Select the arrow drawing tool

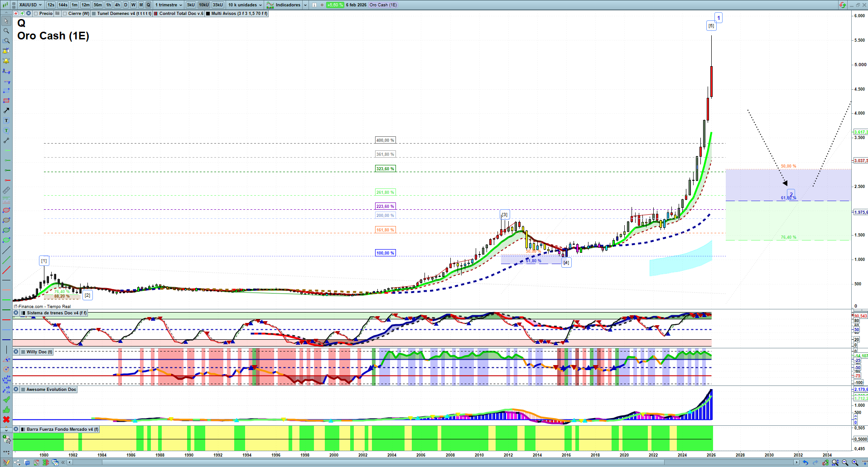pyautogui.click(x=6, y=111)
